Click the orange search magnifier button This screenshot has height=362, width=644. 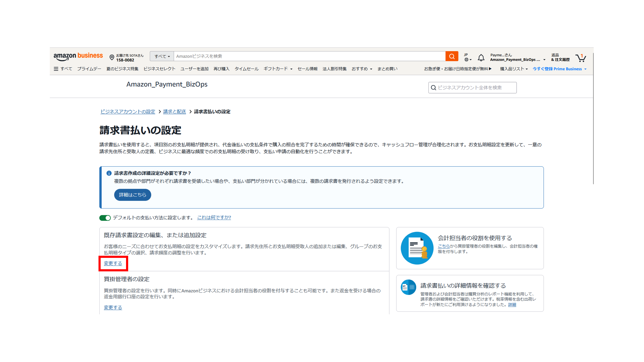pyautogui.click(x=452, y=56)
